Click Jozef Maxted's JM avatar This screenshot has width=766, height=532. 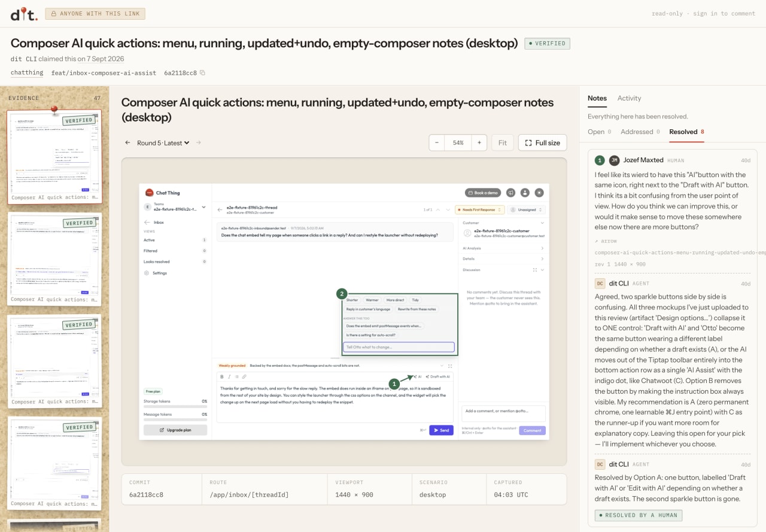pos(614,160)
